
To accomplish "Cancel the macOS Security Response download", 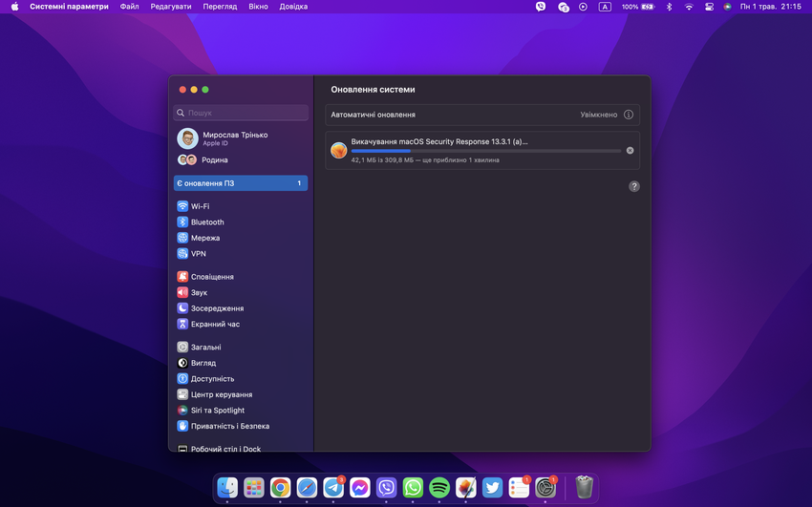I will click(x=630, y=151).
